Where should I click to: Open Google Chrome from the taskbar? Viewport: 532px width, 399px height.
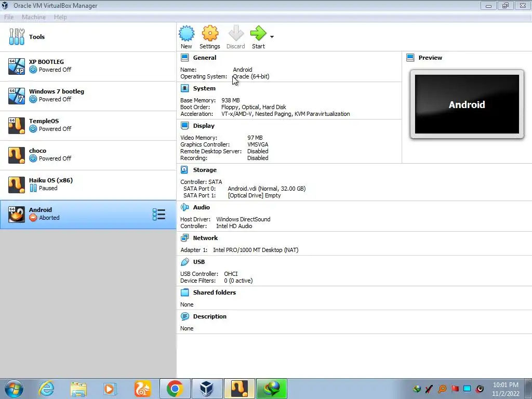(x=175, y=389)
